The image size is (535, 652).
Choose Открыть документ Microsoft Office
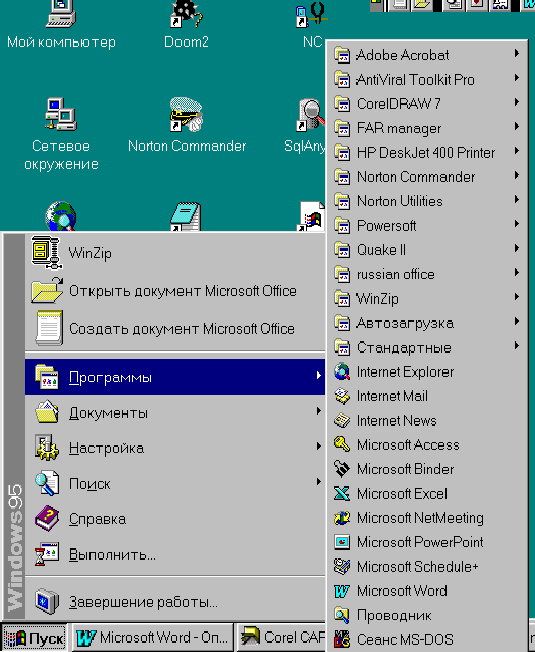pos(175,291)
